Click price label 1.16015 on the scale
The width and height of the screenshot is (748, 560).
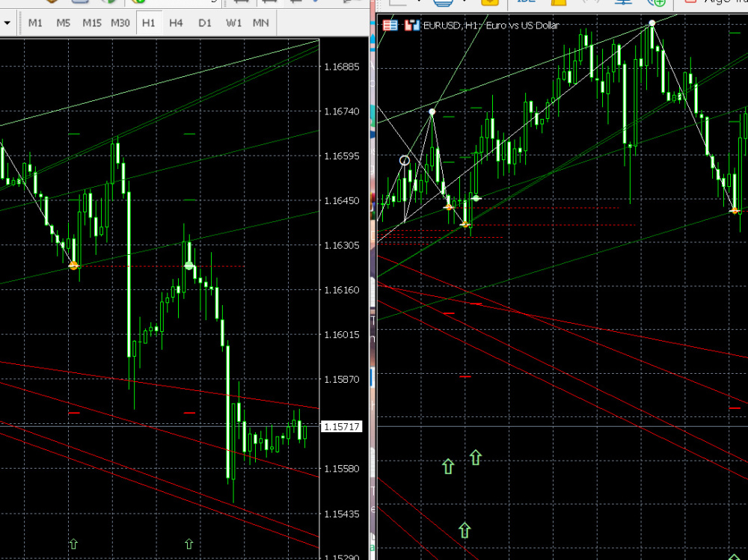point(342,334)
